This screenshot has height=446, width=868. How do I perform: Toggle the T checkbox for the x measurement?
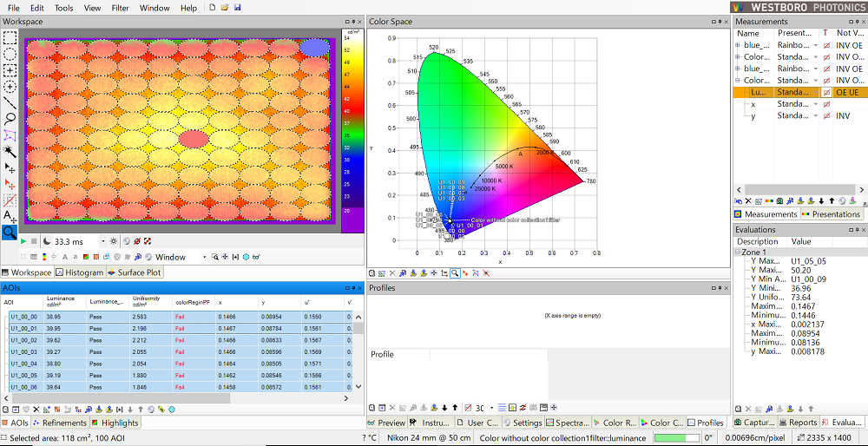tap(826, 104)
